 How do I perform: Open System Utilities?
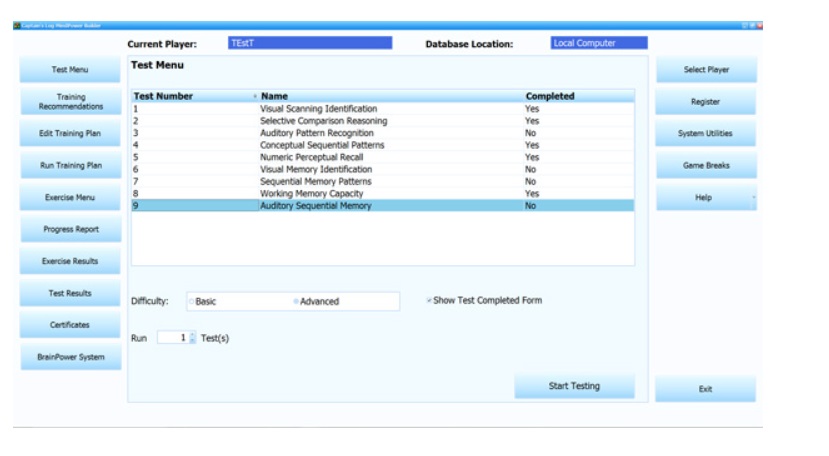click(x=706, y=134)
